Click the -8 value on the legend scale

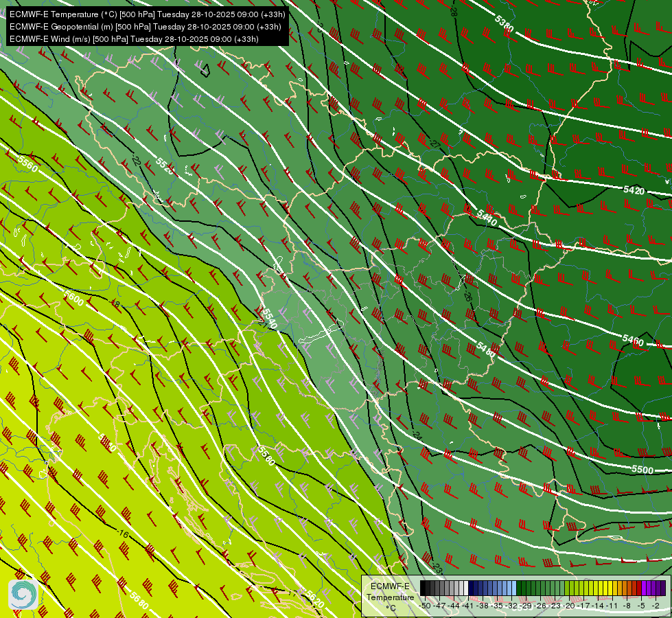pyautogui.click(x=627, y=606)
